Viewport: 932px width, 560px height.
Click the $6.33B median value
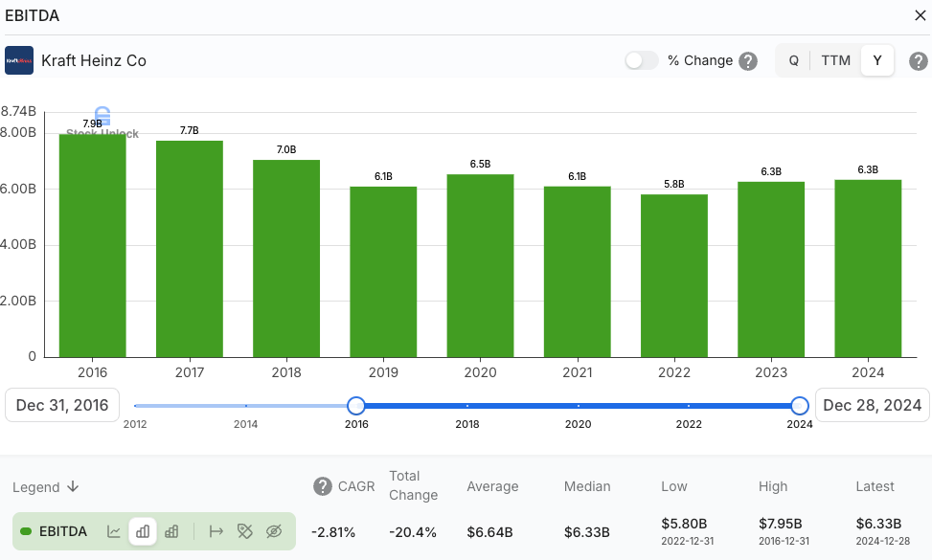point(586,532)
